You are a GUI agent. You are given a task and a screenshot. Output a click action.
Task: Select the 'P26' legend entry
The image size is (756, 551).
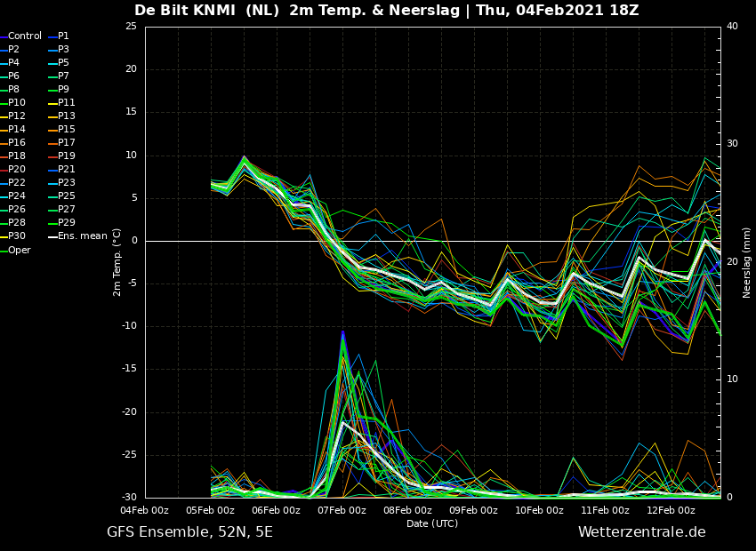13,209
